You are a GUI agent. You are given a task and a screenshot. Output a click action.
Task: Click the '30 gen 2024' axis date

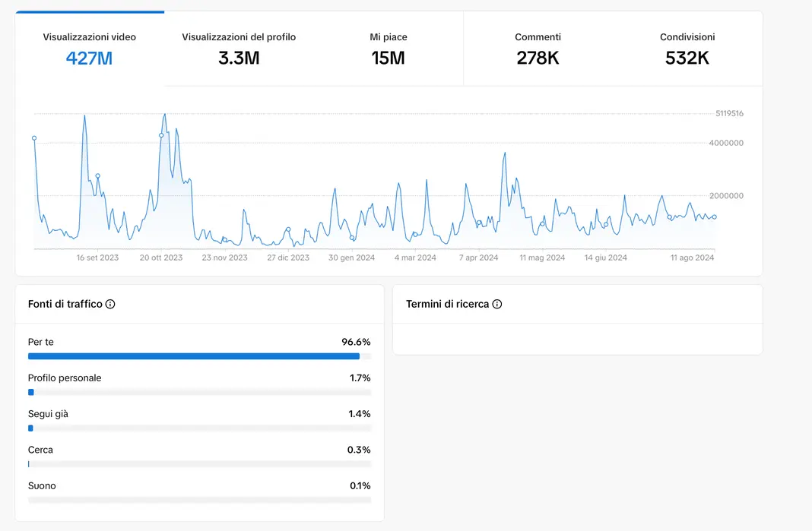click(351, 258)
